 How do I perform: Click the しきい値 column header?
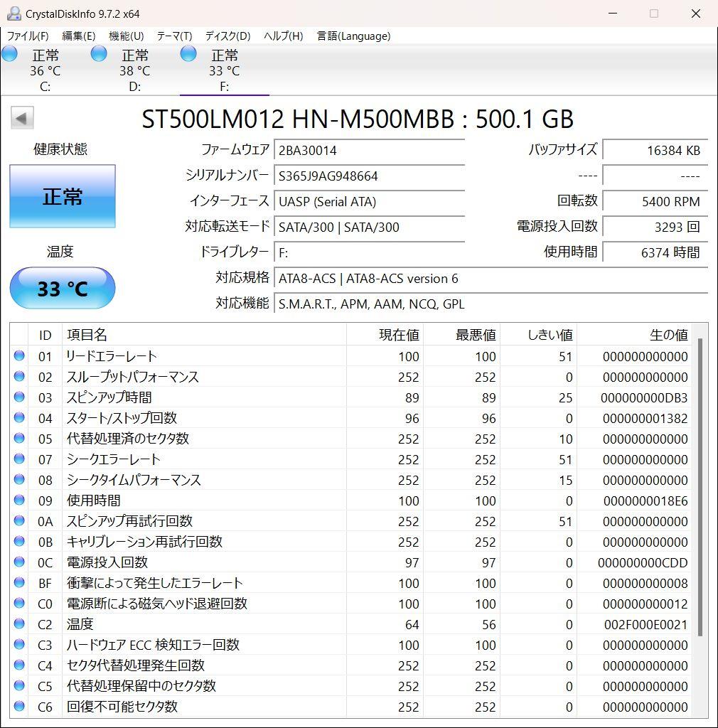click(538, 335)
